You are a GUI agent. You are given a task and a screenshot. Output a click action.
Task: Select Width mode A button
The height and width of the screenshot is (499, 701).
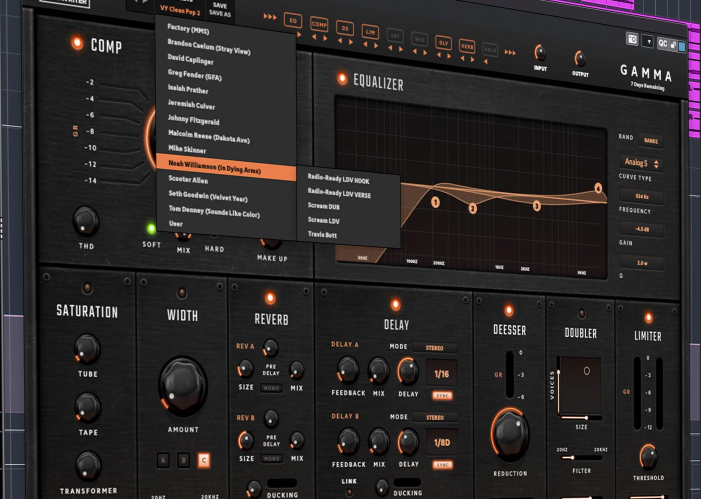point(163,460)
